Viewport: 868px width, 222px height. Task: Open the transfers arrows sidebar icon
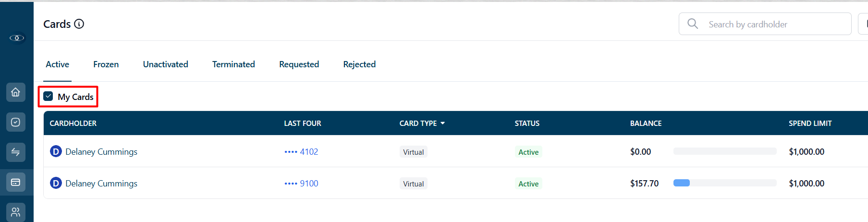[x=16, y=152]
